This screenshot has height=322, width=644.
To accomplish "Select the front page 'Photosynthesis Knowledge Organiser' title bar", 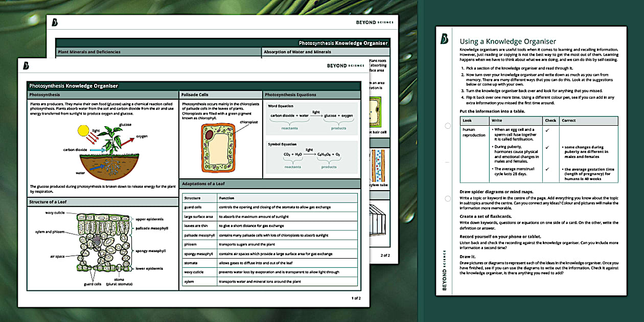I will tap(194, 86).
